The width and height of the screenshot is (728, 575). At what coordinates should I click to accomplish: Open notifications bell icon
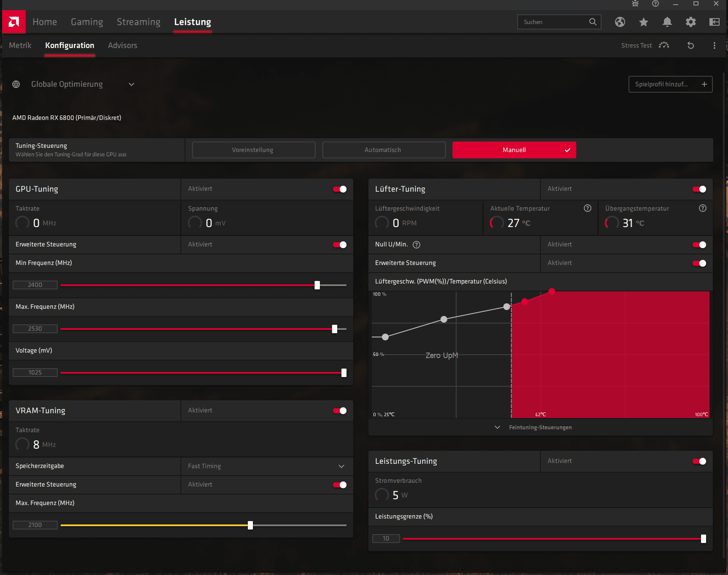click(667, 22)
